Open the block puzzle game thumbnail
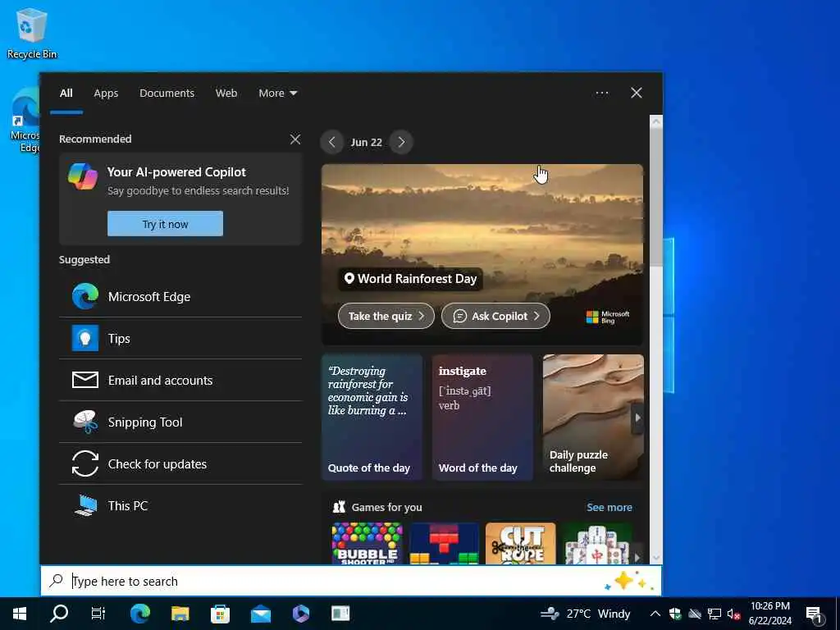The image size is (840, 630). [x=444, y=543]
